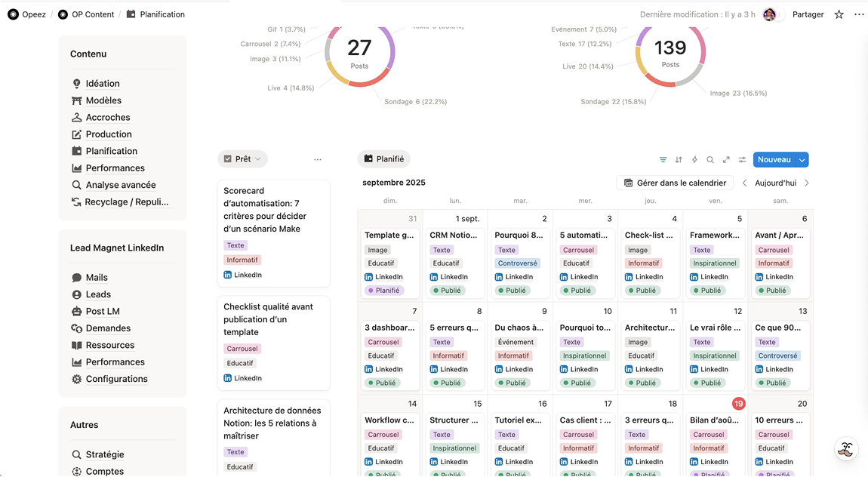Click the sort arrows icon
The image size is (868, 477).
click(x=679, y=159)
